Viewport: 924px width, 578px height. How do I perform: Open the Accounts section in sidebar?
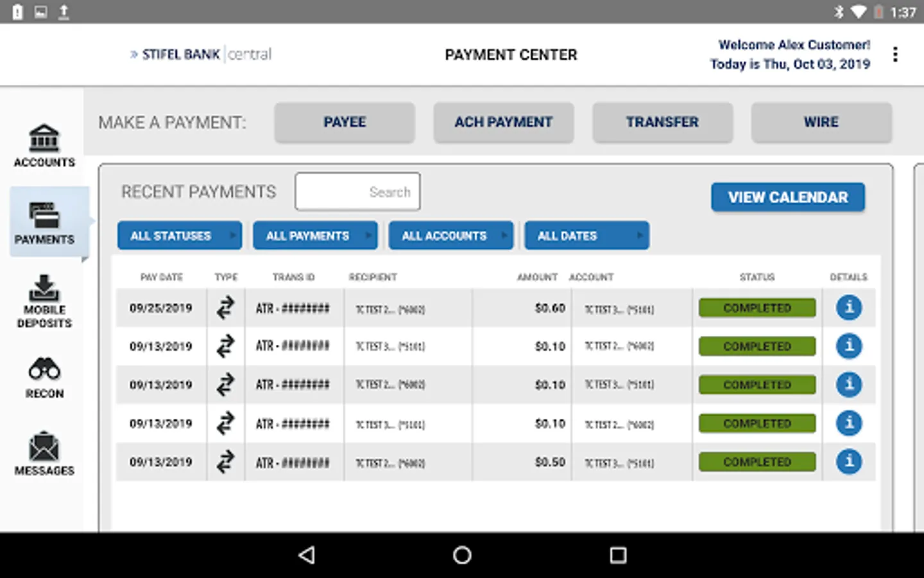[x=44, y=146]
